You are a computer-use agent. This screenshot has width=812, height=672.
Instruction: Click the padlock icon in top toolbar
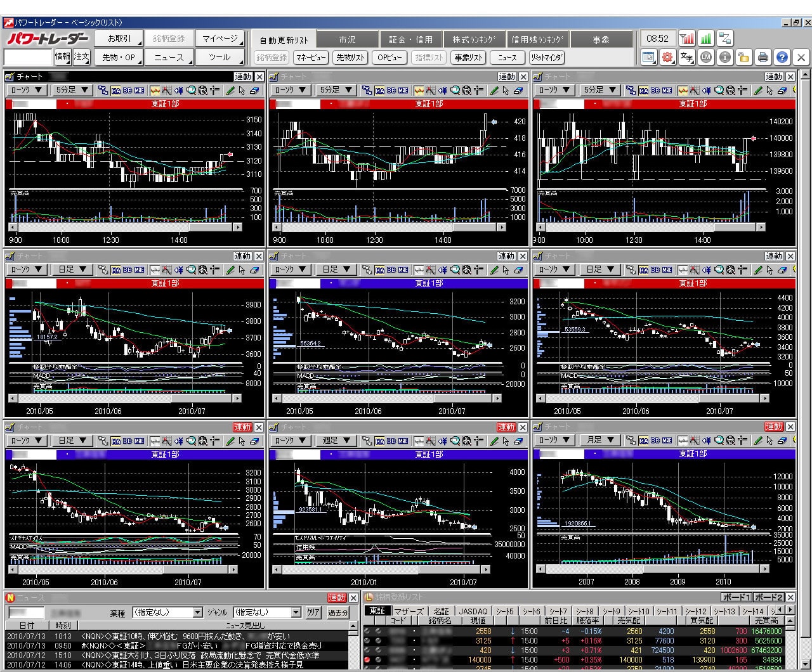click(743, 58)
